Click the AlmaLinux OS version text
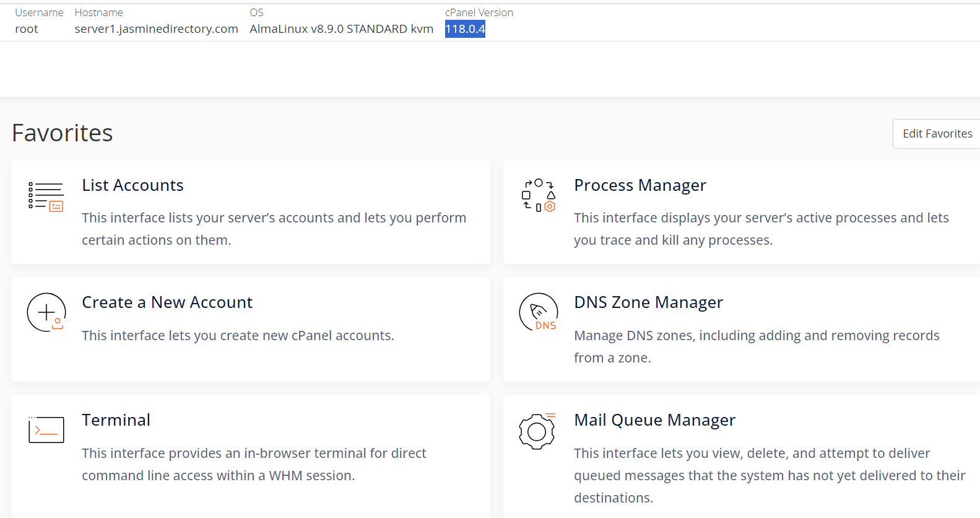Screen dimensions: 980x518 (341, 29)
